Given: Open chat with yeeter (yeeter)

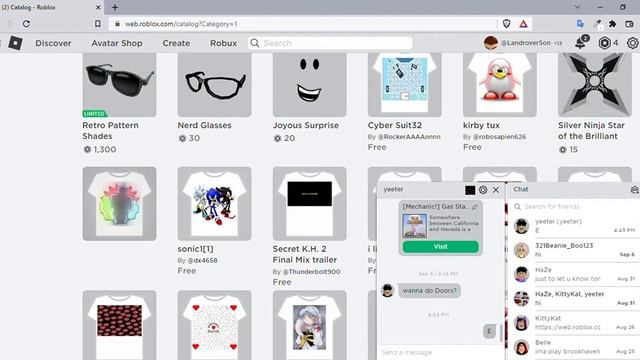Looking at the screenshot, I should tap(573, 226).
